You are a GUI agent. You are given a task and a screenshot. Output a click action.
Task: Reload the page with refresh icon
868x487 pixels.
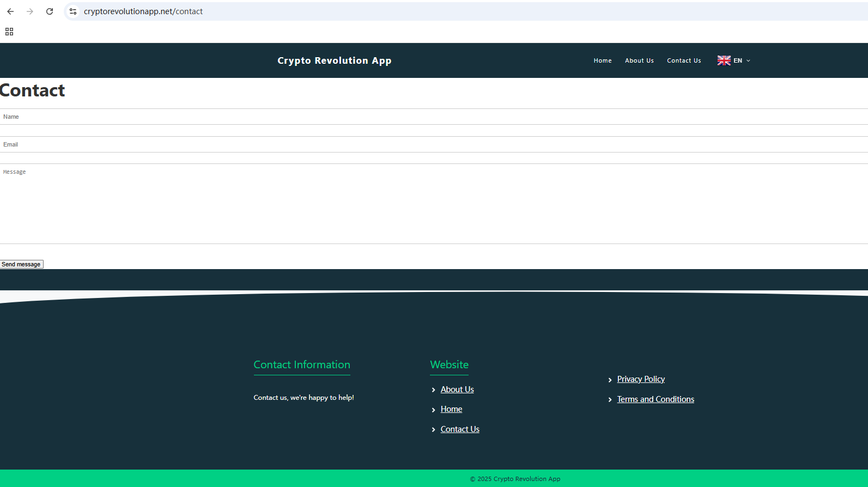(50, 11)
